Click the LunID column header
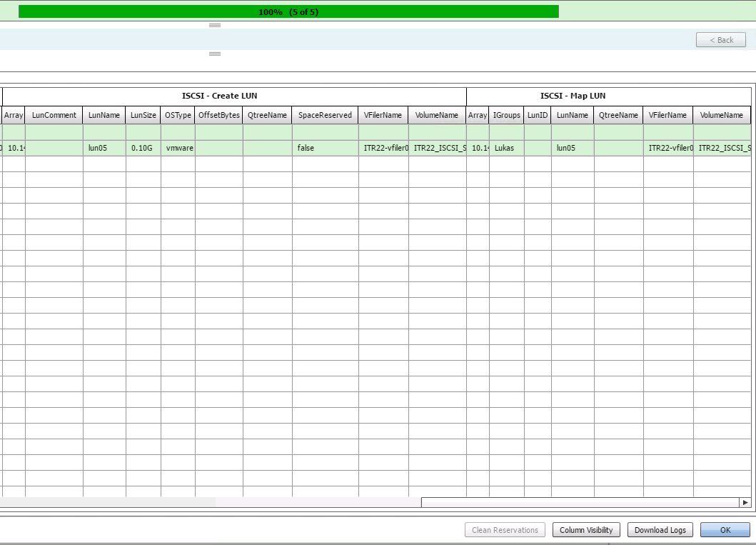This screenshot has height=545, width=756. pyautogui.click(x=538, y=115)
